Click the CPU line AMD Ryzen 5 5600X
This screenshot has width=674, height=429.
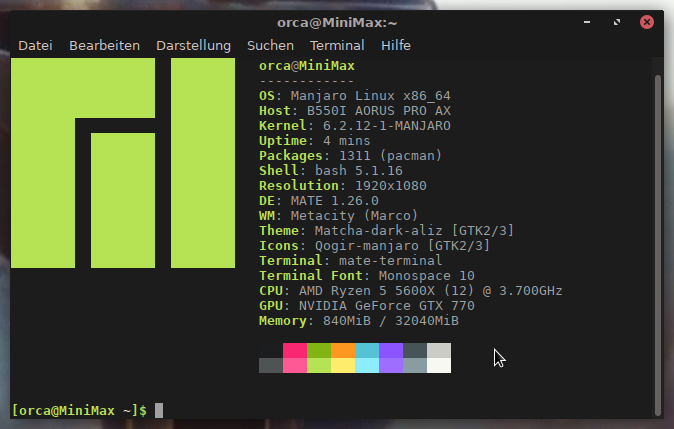[411, 291]
